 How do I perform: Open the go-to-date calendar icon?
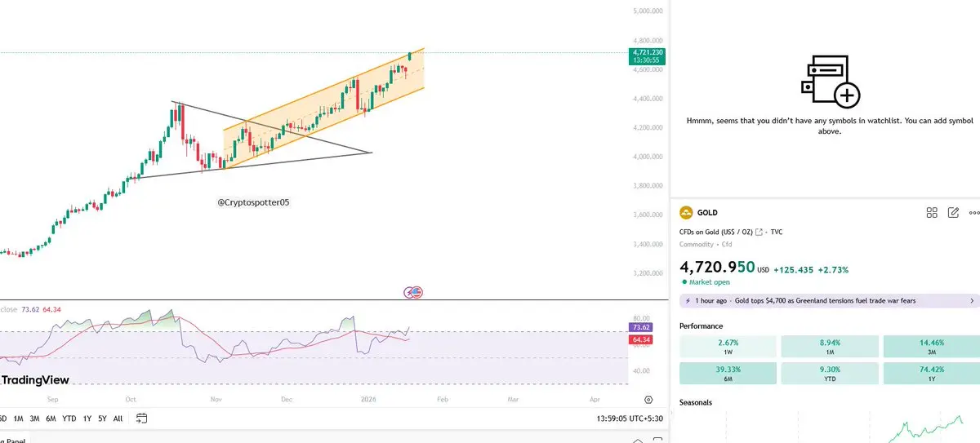coord(141,419)
